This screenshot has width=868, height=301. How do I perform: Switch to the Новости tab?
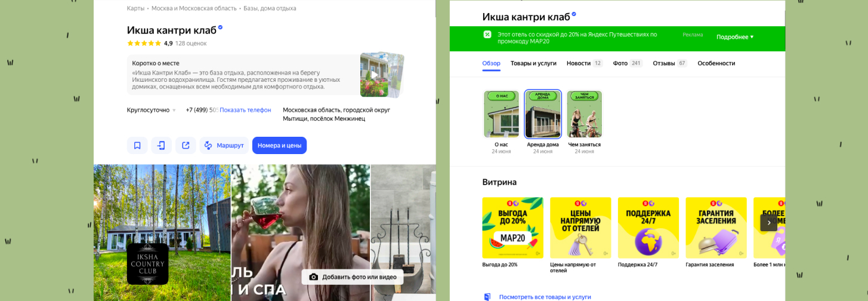pos(585,63)
